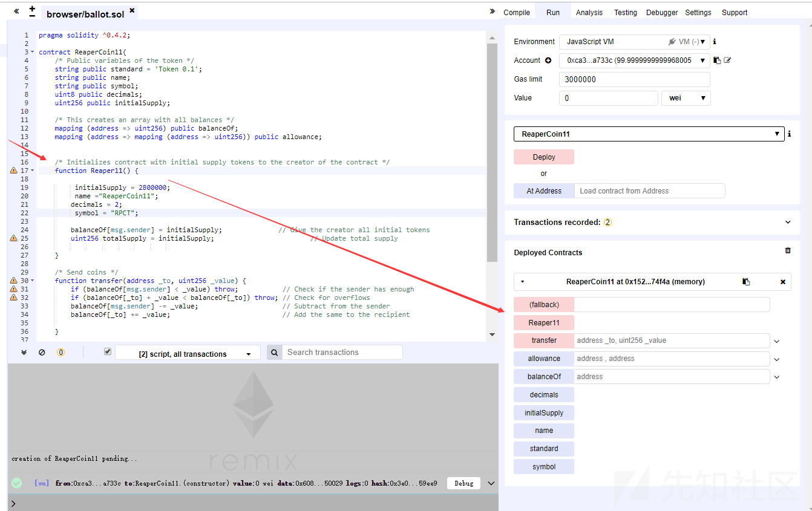Screen dimensions: 812x511
Task: Copy the account address to clipboard
Action: coord(717,60)
